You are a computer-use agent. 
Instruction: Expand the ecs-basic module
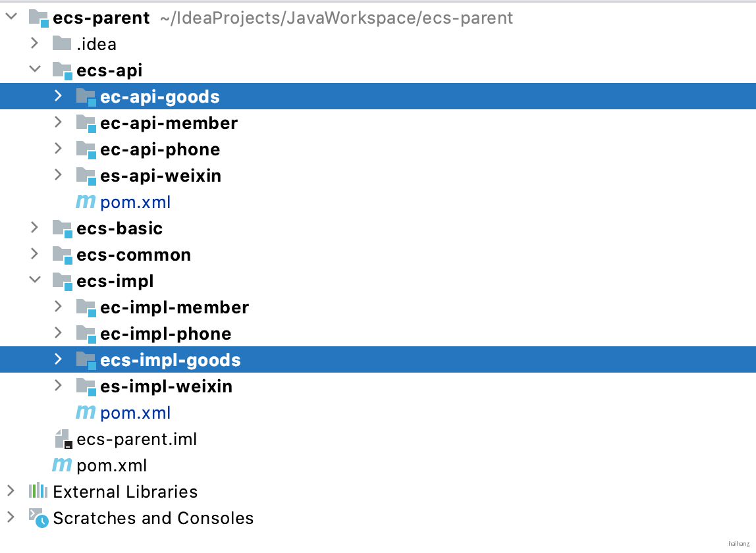click(35, 228)
